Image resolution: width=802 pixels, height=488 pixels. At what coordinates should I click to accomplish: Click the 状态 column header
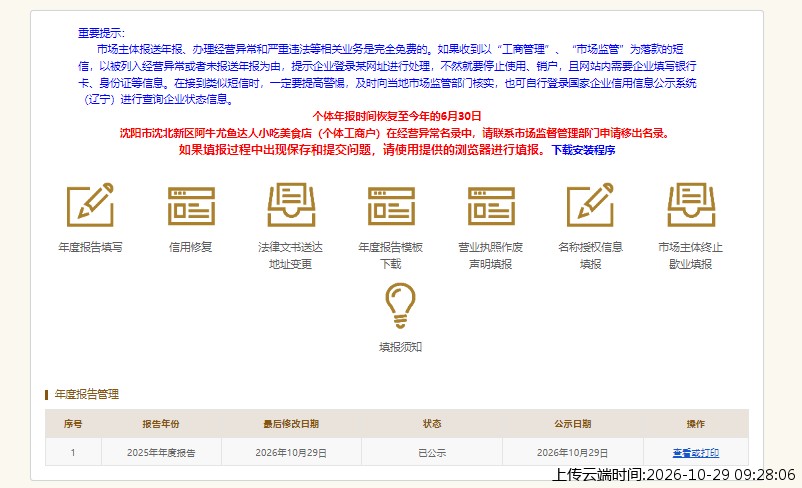coord(432,424)
